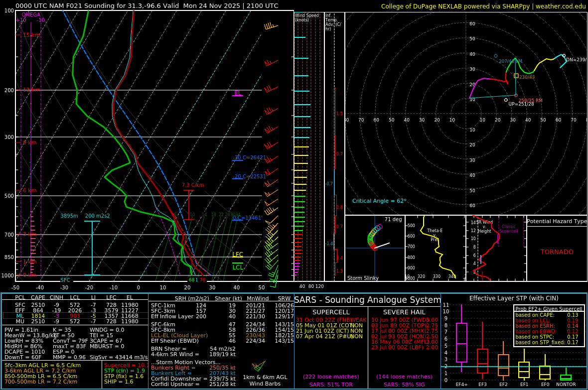Click the Critical Angle = 62° text

pos(379,201)
